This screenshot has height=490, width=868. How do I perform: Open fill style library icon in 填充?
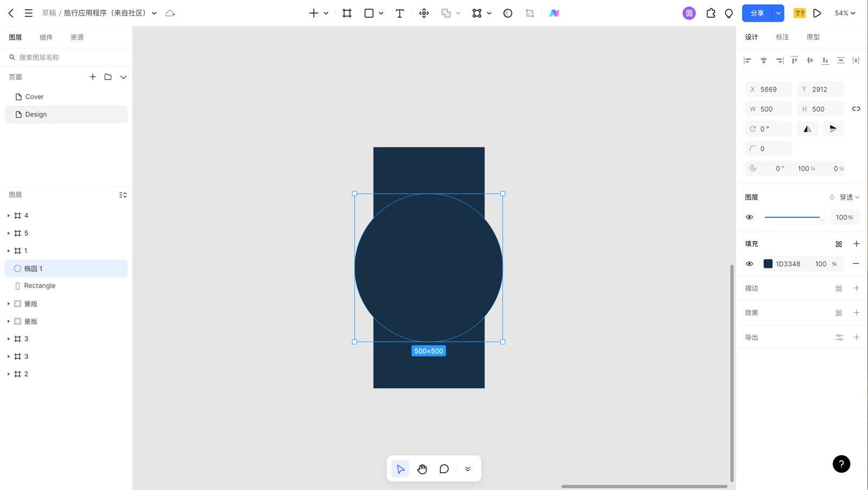[839, 244]
